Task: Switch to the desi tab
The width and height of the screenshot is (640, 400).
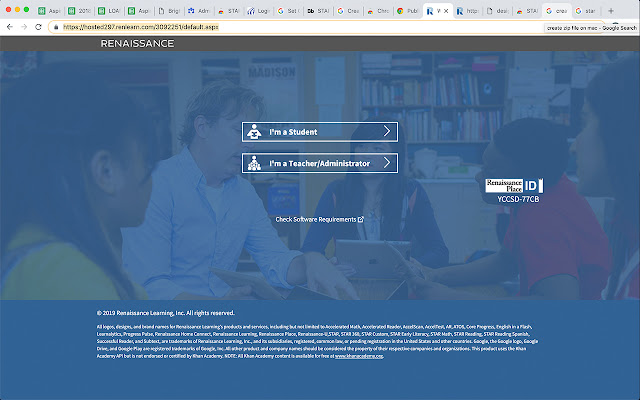Action: click(497, 11)
